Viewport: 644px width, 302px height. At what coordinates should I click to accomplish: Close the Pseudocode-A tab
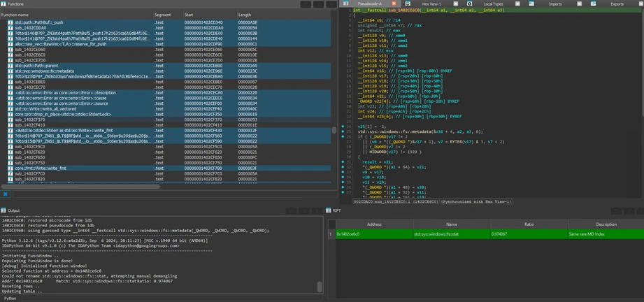tap(394, 4)
